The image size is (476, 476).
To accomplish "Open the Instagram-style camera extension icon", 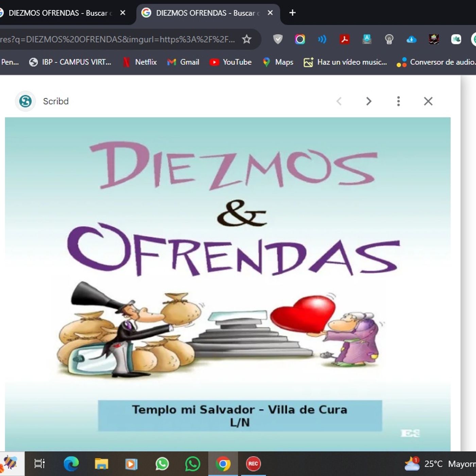I will [299, 39].
